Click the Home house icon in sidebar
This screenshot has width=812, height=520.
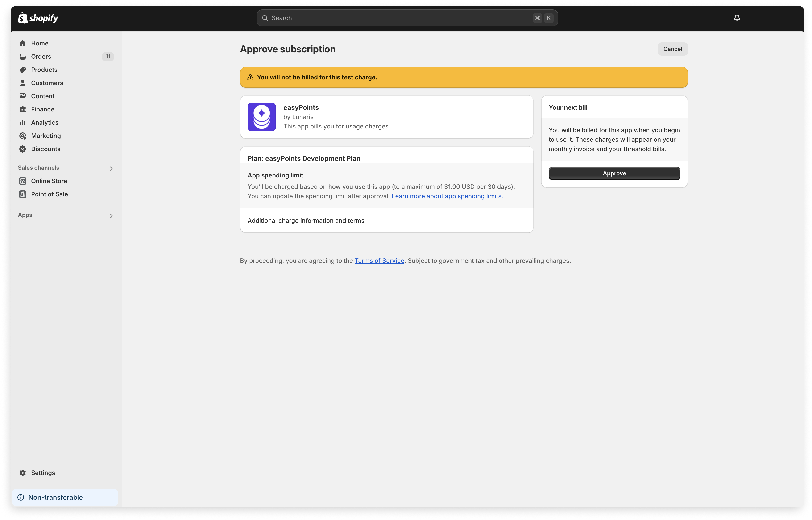23,43
